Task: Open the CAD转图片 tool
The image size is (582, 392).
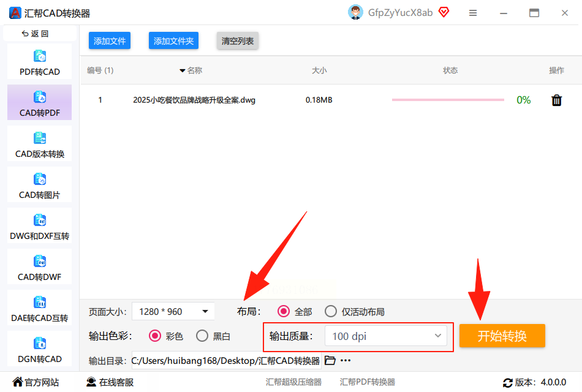Action: pos(39,185)
